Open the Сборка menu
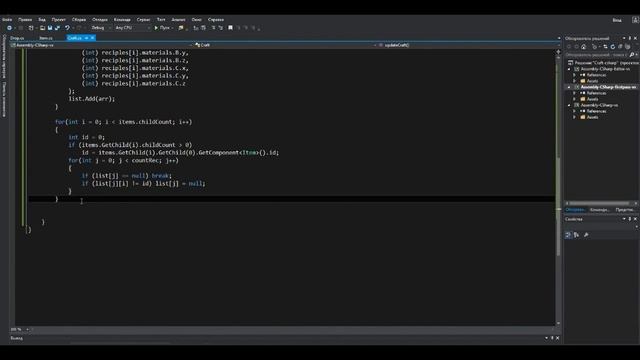The width and height of the screenshot is (640, 360). click(79, 20)
